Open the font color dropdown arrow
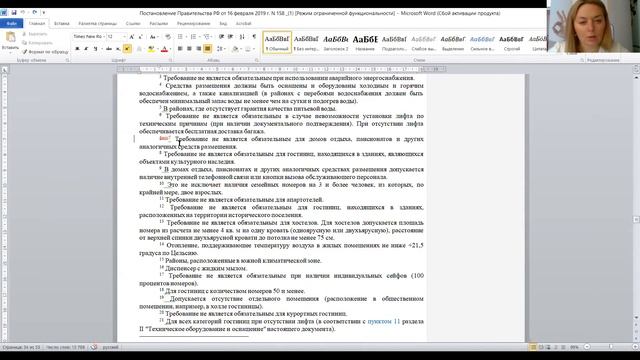 (170, 49)
